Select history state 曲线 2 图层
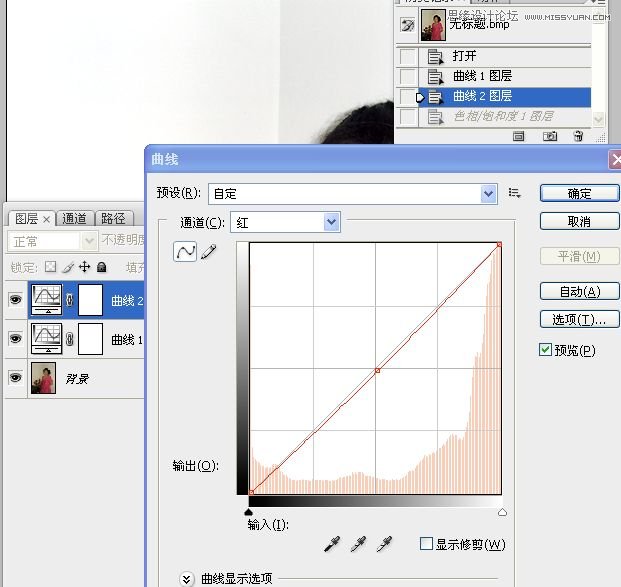The width and height of the screenshot is (621, 587). tap(505, 96)
